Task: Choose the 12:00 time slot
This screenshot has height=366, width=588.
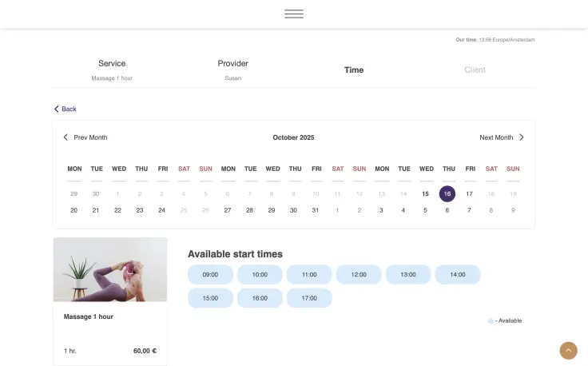Action: [x=359, y=274]
